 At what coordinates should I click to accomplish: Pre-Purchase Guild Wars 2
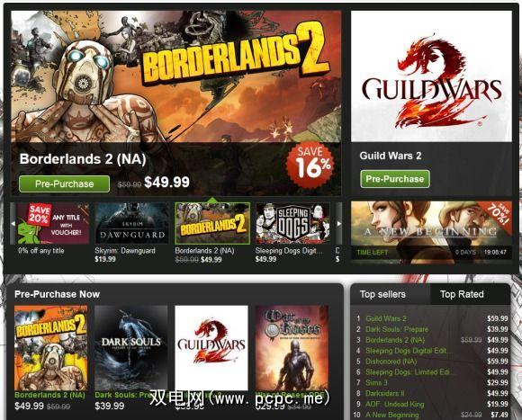tap(395, 179)
